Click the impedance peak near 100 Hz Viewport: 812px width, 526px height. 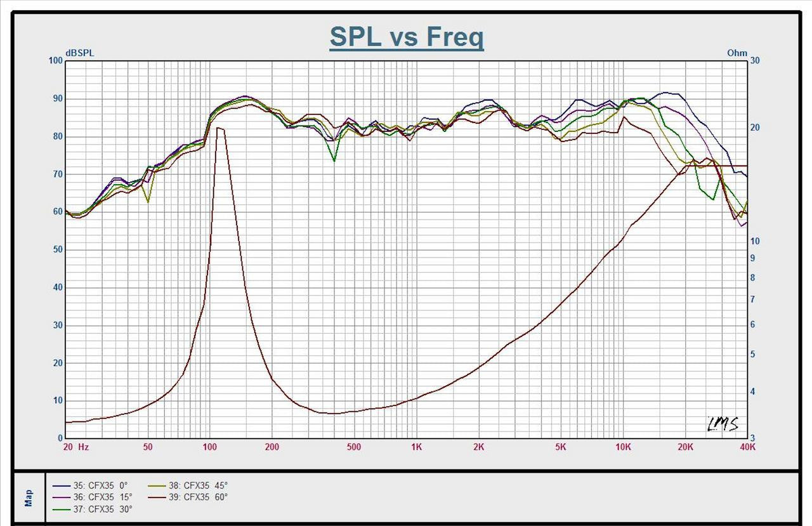[x=219, y=128]
